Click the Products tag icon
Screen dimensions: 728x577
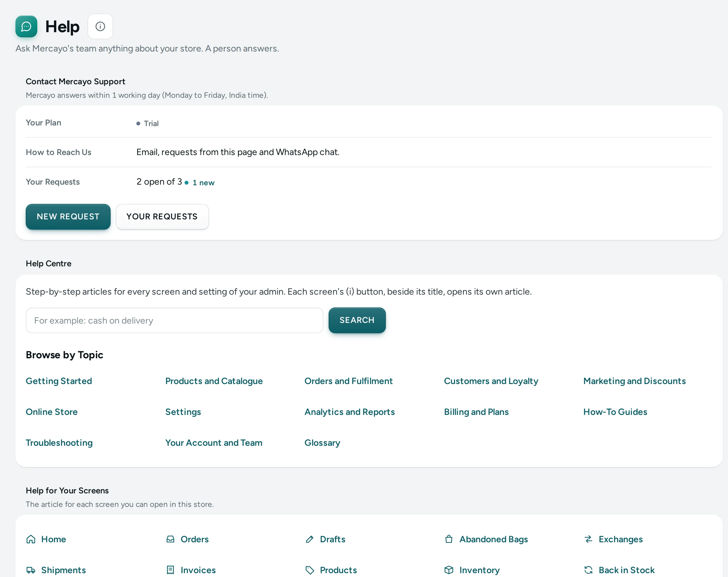coord(310,570)
